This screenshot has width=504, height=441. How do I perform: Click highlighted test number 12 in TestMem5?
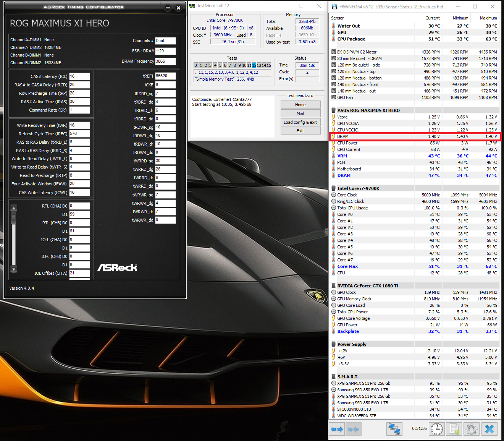(x=254, y=65)
